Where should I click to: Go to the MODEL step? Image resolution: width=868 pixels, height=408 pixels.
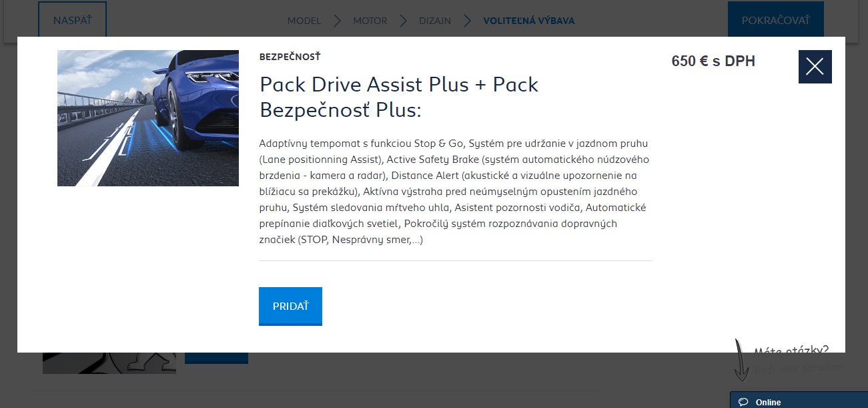tap(304, 21)
